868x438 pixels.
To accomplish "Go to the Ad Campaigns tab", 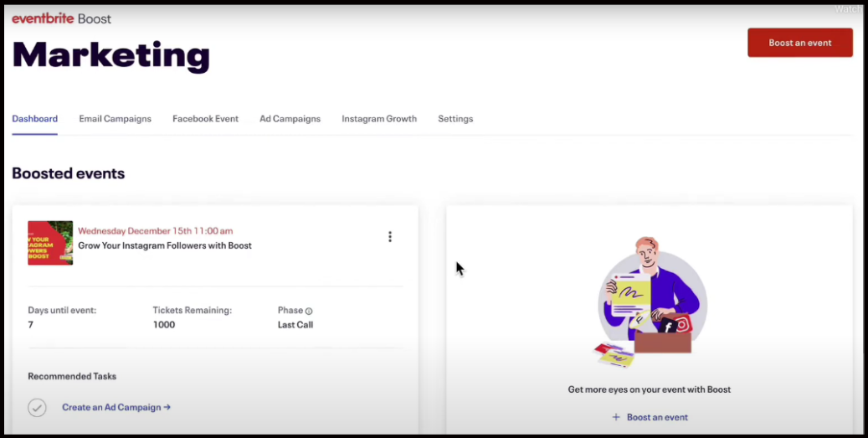I will pos(290,119).
